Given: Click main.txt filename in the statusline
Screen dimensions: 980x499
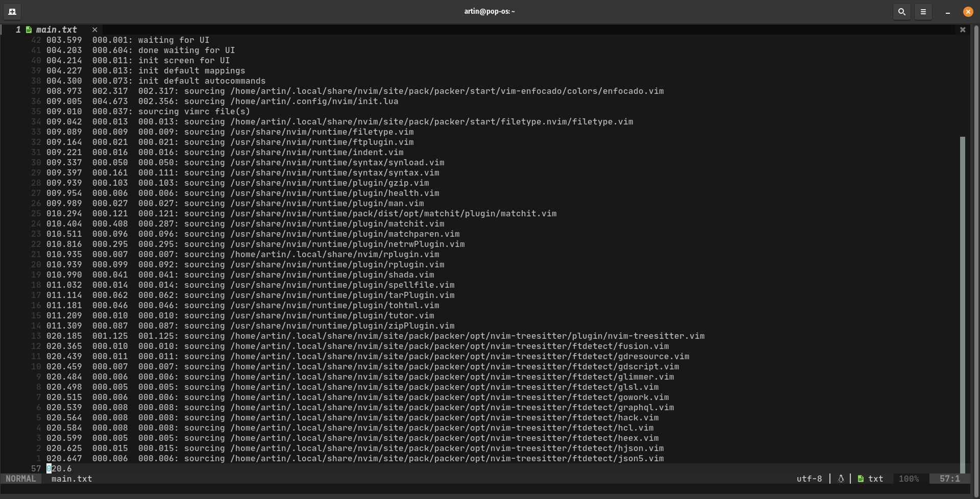Looking at the screenshot, I should coord(71,479).
